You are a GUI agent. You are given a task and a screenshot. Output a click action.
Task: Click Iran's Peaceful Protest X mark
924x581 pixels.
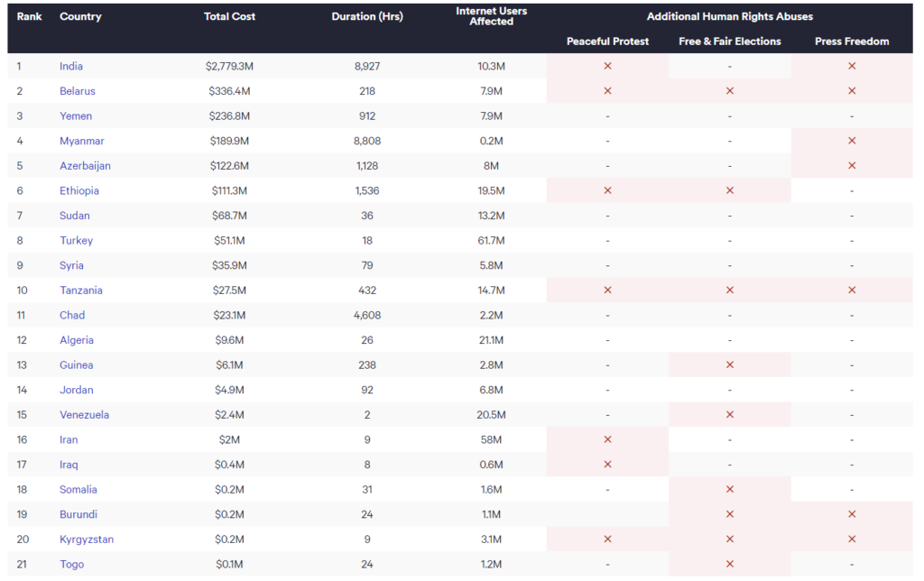point(607,439)
